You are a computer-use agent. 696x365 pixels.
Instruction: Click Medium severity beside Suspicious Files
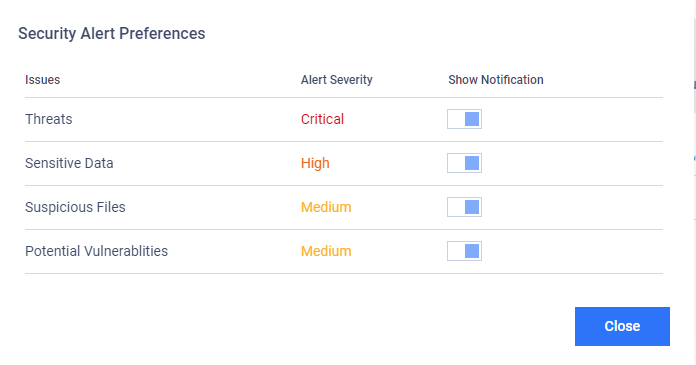click(x=326, y=207)
